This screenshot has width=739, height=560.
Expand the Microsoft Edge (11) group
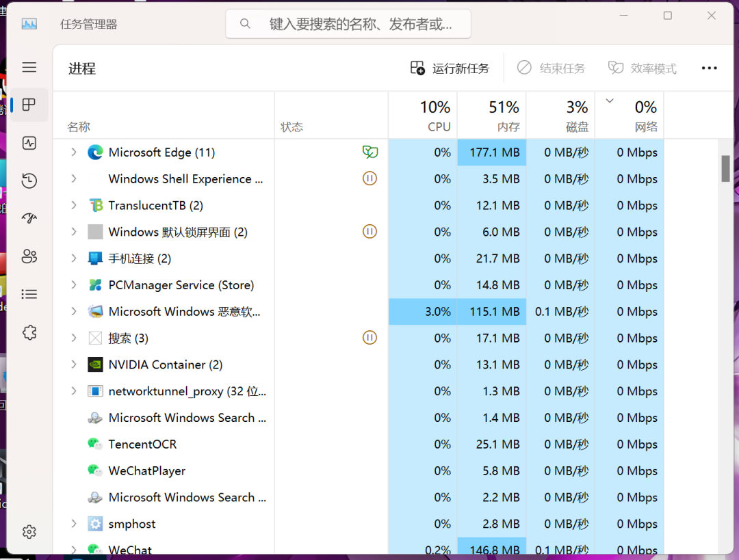[x=73, y=152]
